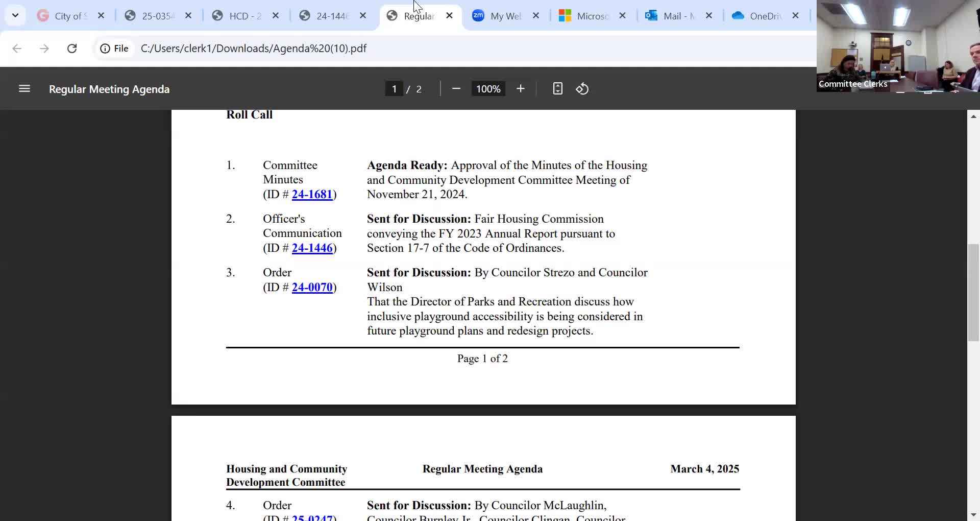Viewport: 980px width, 521px height.
Task: Click the browser back arrow
Action: (x=17, y=49)
